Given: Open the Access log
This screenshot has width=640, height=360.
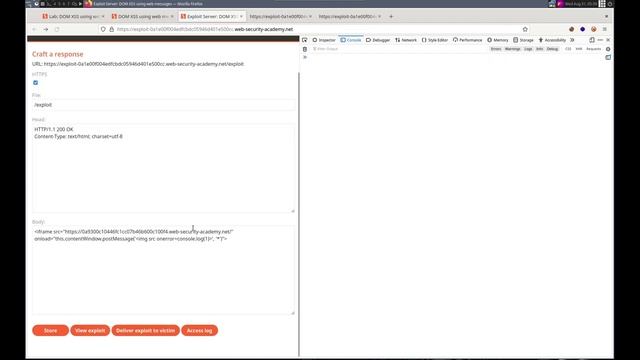Looking at the screenshot, I should coord(199,330).
